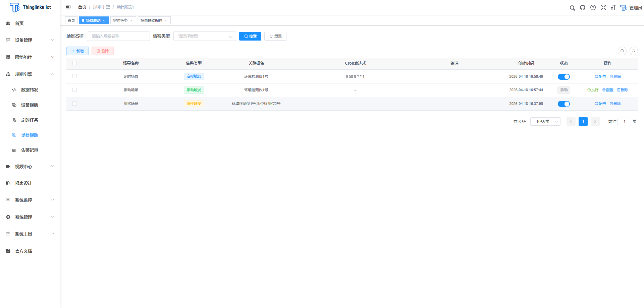Viewport: 644px width, 308px height.
Task: Click the circular hide-search icon above table
Action: click(622, 51)
